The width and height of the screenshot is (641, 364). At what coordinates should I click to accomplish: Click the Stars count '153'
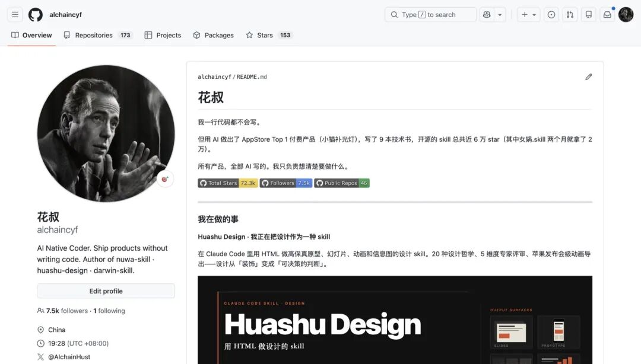(285, 35)
